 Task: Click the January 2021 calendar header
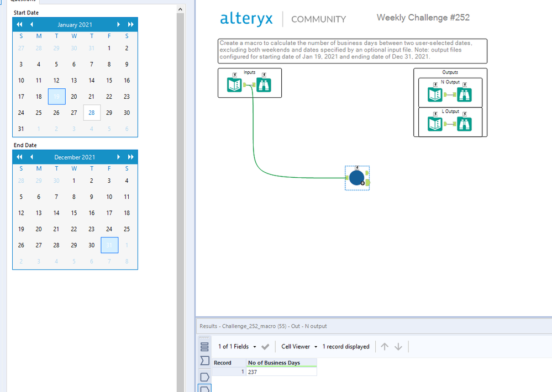75,24
